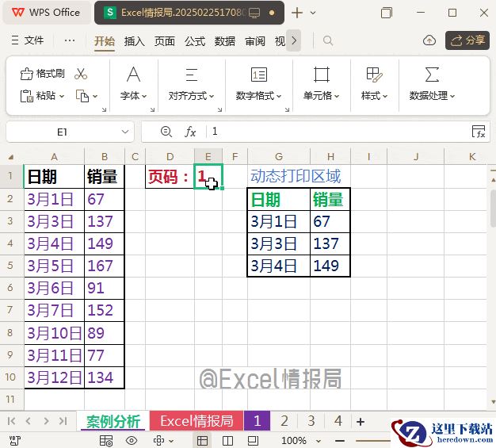Open the more options ellipsis menu
496x448 pixels.
tap(70, 40)
